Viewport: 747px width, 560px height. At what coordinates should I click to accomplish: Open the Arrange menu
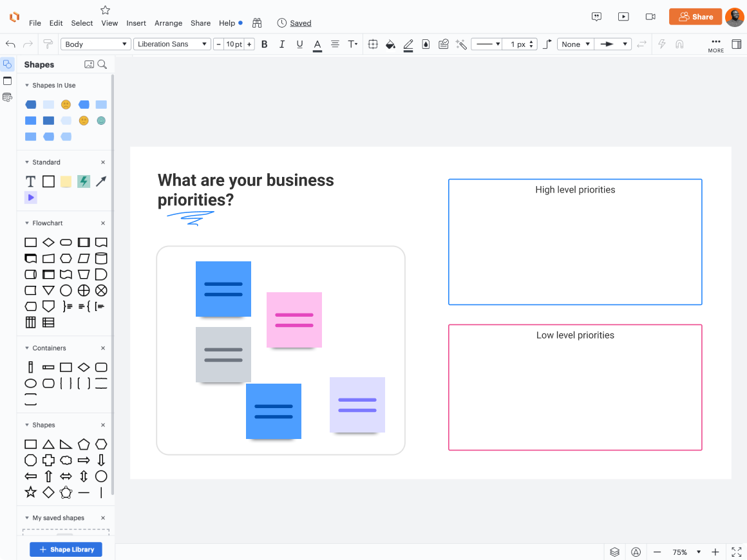click(168, 23)
